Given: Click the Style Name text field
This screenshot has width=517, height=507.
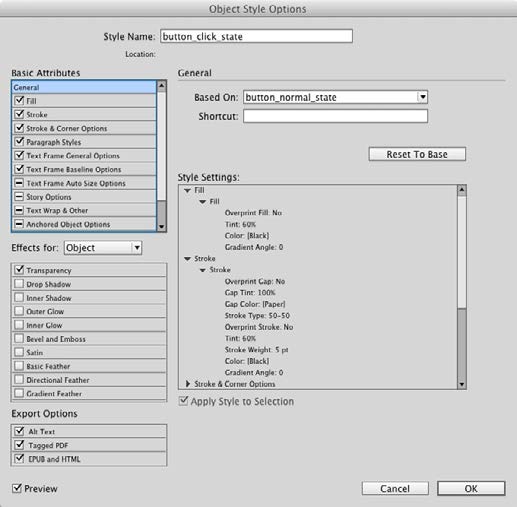Looking at the screenshot, I should pyautogui.click(x=256, y=36).
